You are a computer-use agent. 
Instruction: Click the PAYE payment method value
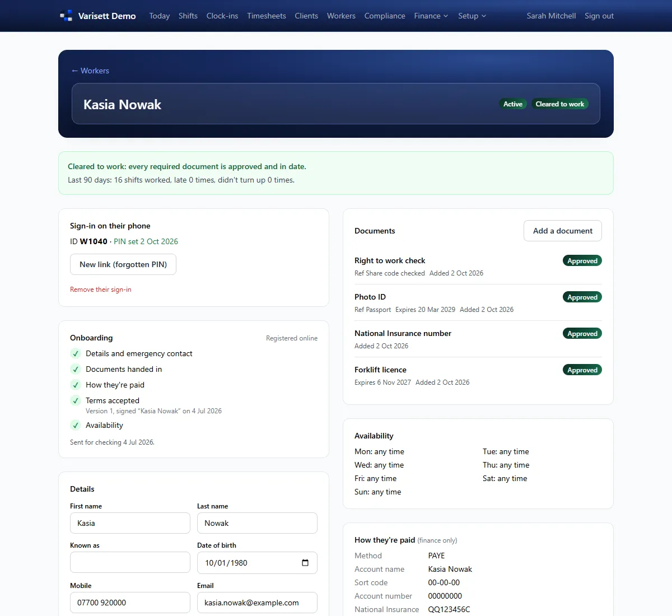click(436, 556)
